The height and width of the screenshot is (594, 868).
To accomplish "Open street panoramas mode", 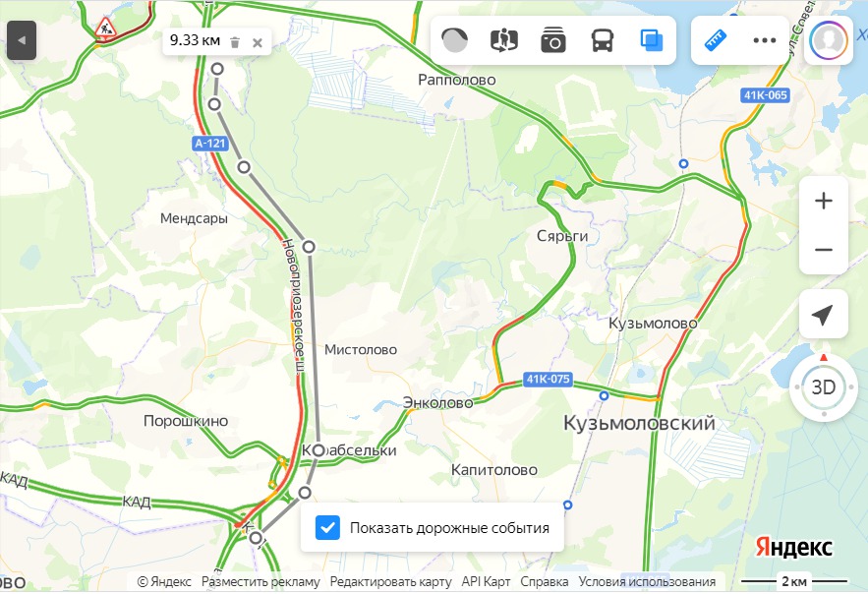I will point(503,40).
